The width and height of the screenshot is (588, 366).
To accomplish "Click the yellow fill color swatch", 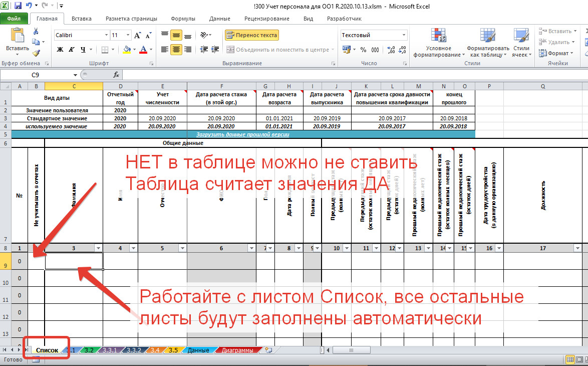I will pos(127,50).
